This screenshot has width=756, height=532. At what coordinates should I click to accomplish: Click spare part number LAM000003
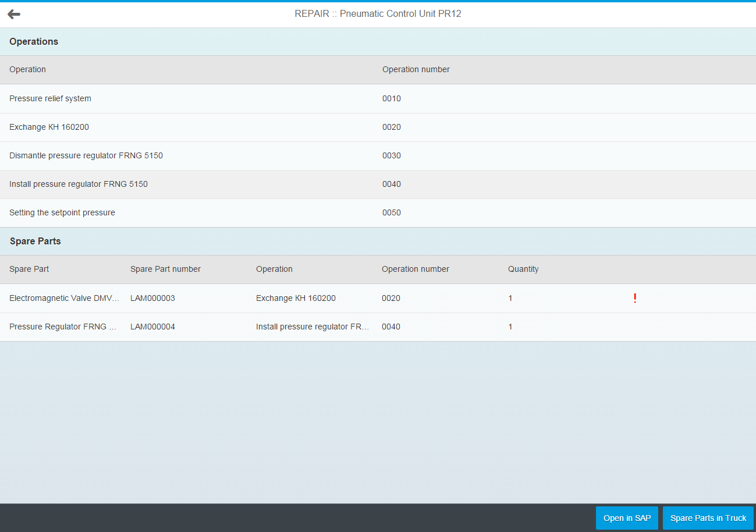[x=152, y=298]
